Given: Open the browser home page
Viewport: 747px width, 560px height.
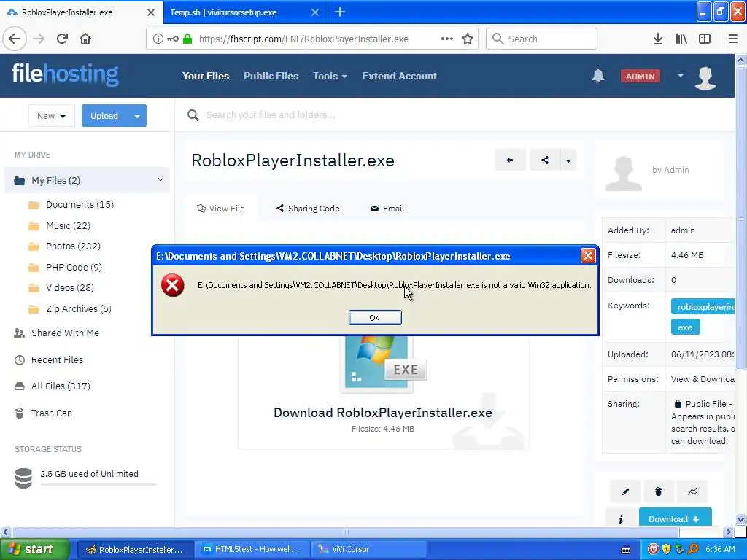Looking at the screenshot, I should click(85, 39).
